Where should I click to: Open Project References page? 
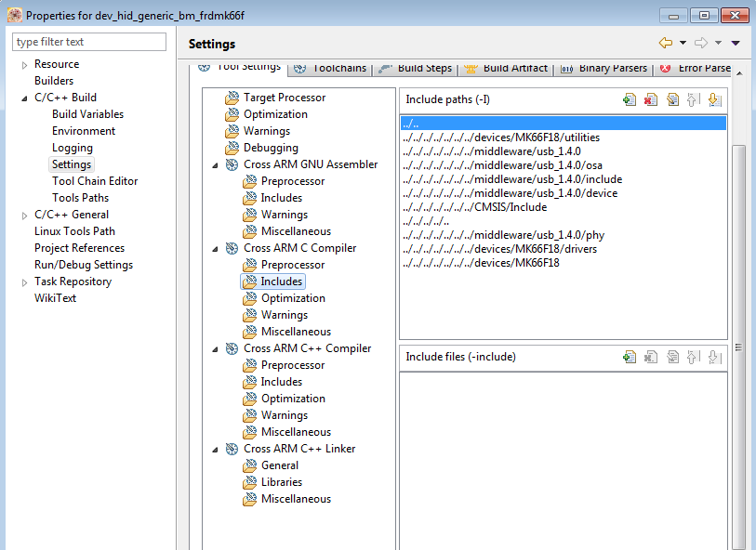pyautogui.click(x=80, y=248)
